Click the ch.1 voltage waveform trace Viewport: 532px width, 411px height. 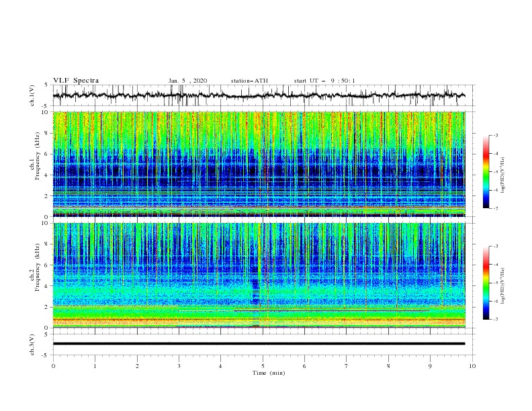(259, 95)
